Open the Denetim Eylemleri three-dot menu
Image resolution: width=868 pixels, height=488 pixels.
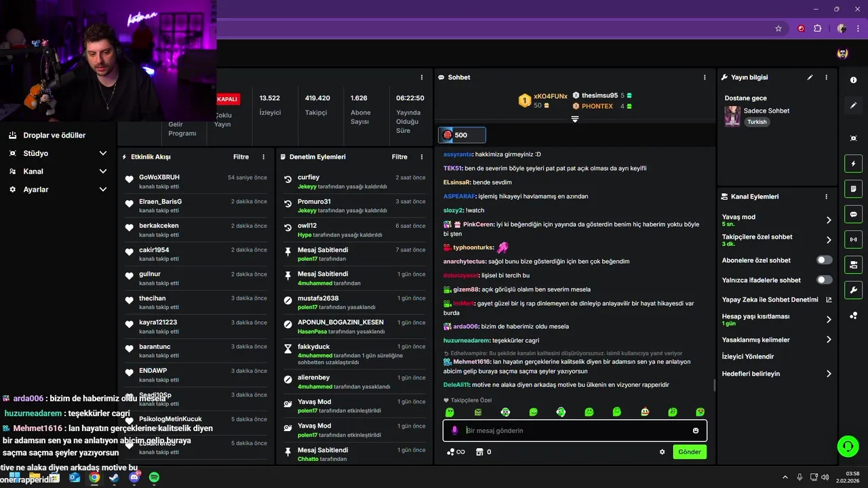coord(422,157)
